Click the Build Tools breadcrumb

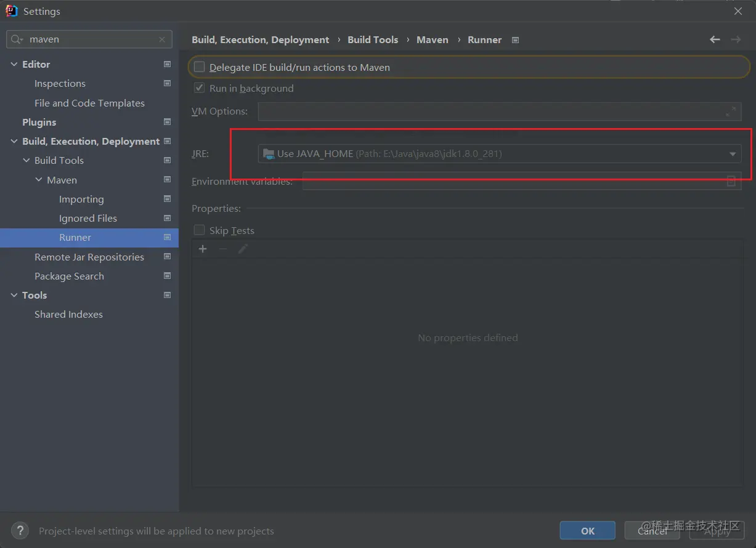coord(373,39)
